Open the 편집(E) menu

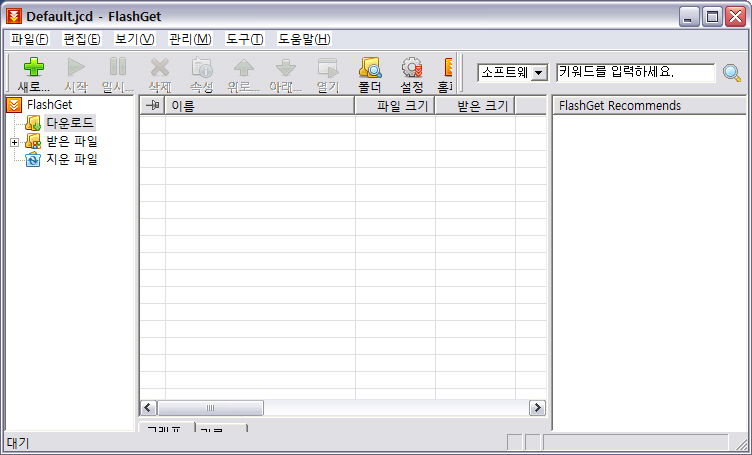click(82, 39)
